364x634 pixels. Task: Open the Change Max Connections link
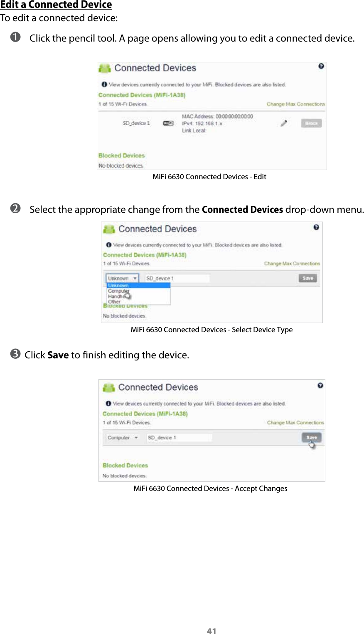point(295,104)
